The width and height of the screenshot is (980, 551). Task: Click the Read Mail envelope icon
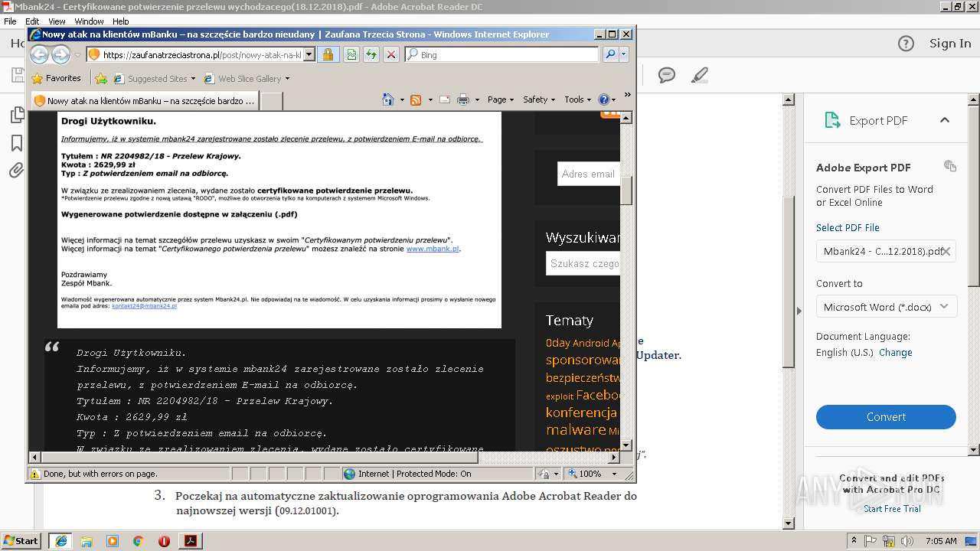point(445,99)
